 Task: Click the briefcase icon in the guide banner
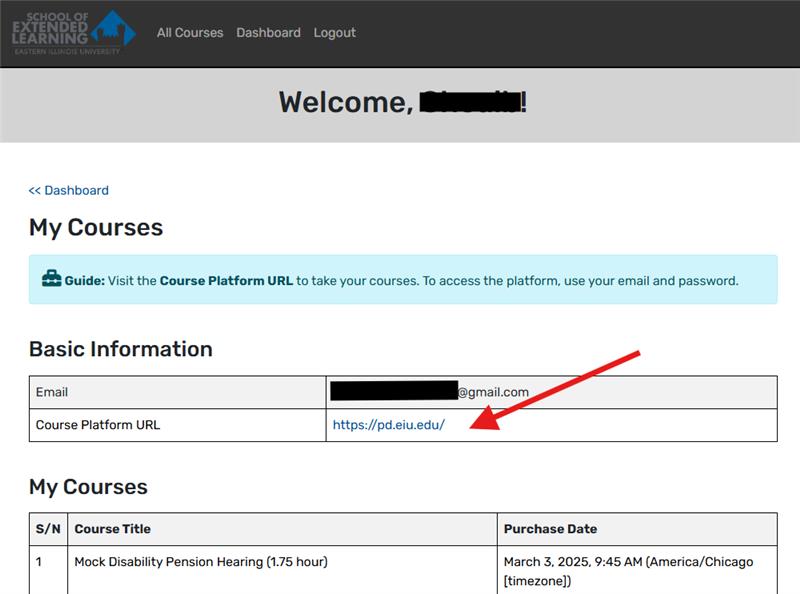click(51, 280)
